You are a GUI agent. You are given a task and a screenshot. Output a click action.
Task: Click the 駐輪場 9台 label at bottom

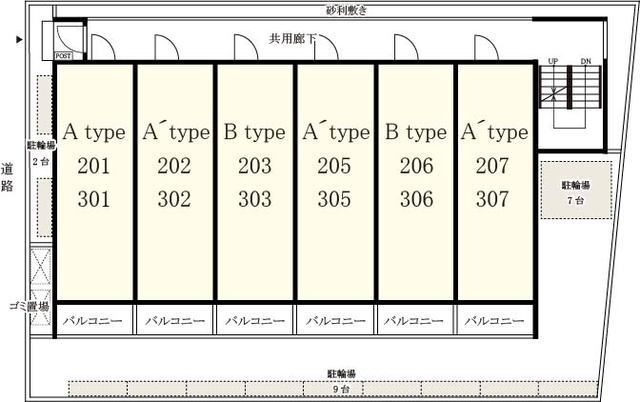pyautogui.click(x=342, y=381)
